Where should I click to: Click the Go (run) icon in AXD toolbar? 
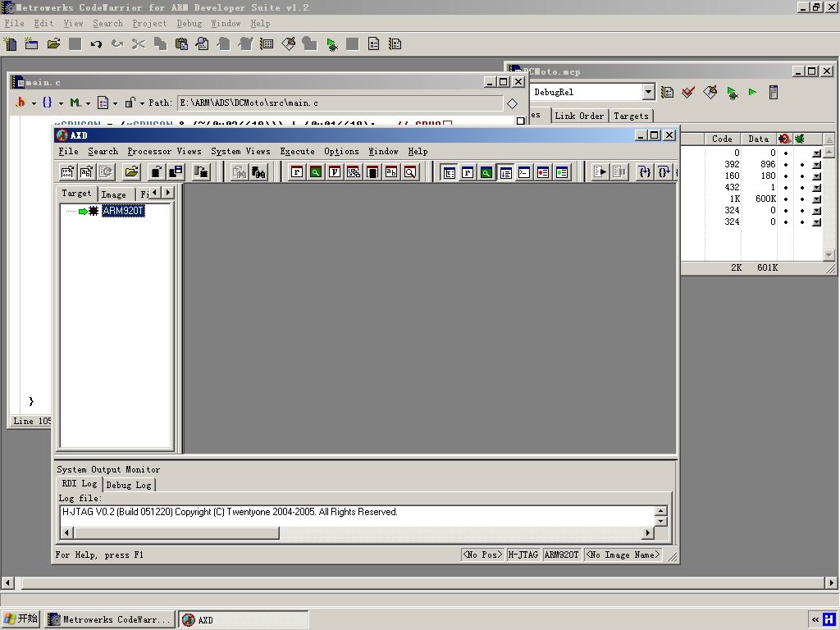[x=600, y=172]
